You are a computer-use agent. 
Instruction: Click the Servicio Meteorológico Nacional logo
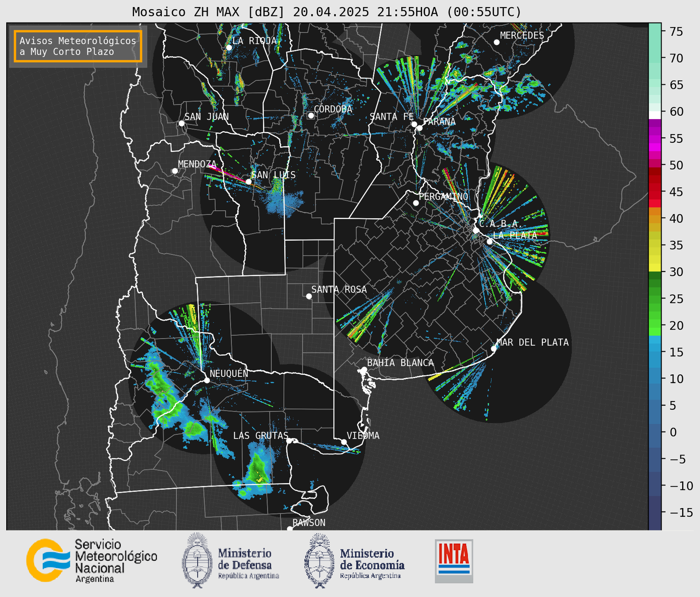tap(92, 560)
